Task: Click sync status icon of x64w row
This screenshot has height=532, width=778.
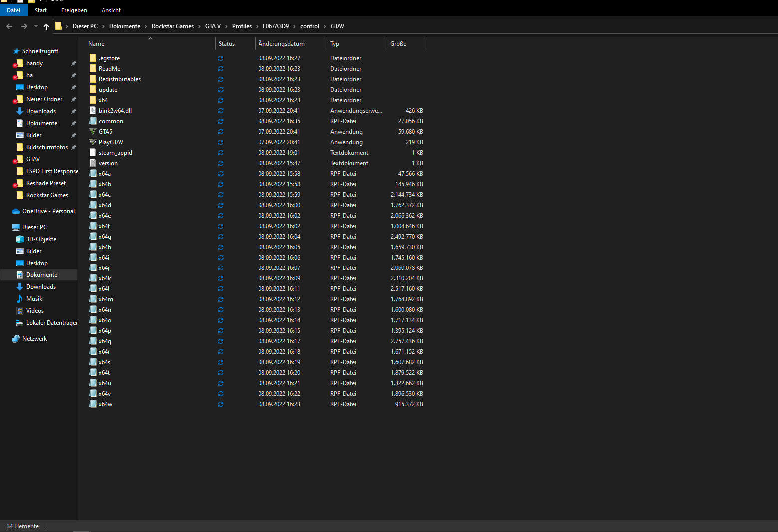Action: (x=221, y=404)
